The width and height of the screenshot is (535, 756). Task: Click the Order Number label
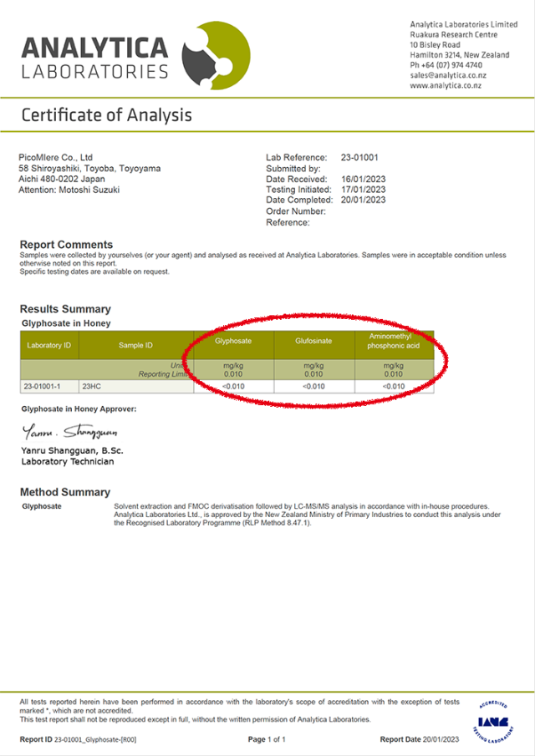click(x=296, y=211)
